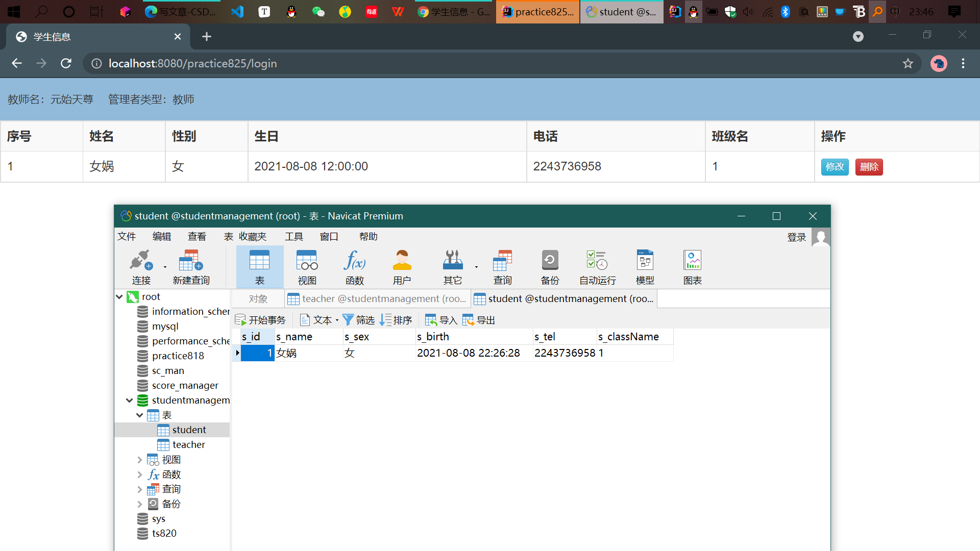Select the ts820 database
This screenshot has height=551, width=980.
pyautogui.click(x=164, y=534)
